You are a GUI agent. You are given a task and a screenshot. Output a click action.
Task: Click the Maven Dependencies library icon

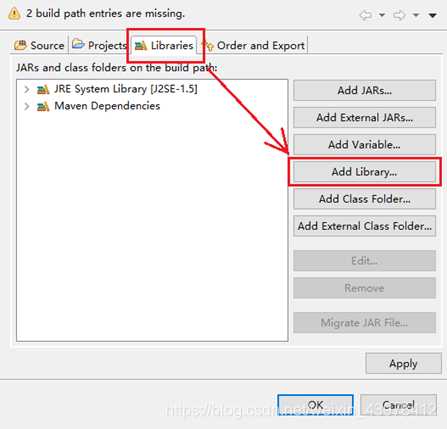point(43,106)
